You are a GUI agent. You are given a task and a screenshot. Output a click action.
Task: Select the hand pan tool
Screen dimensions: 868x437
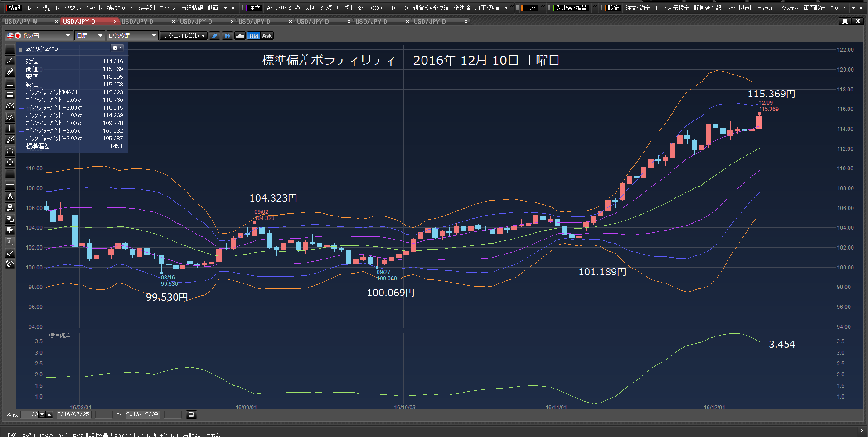10,241
